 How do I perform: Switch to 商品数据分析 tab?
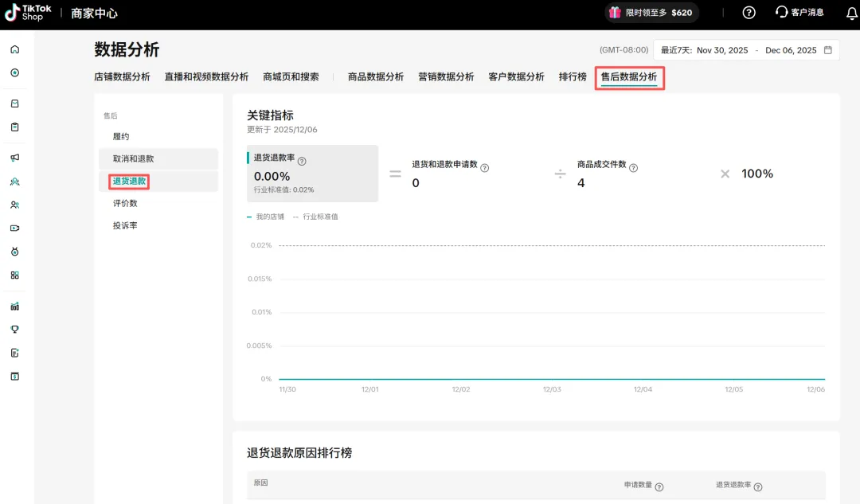click(x=375, y=77)
